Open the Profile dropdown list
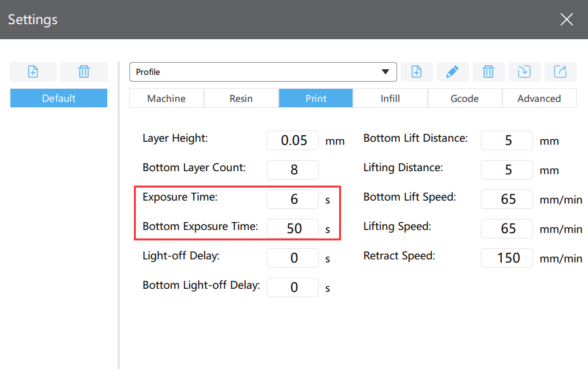The image size is (588, 392). pyautogui.click(x=263, y=72)
